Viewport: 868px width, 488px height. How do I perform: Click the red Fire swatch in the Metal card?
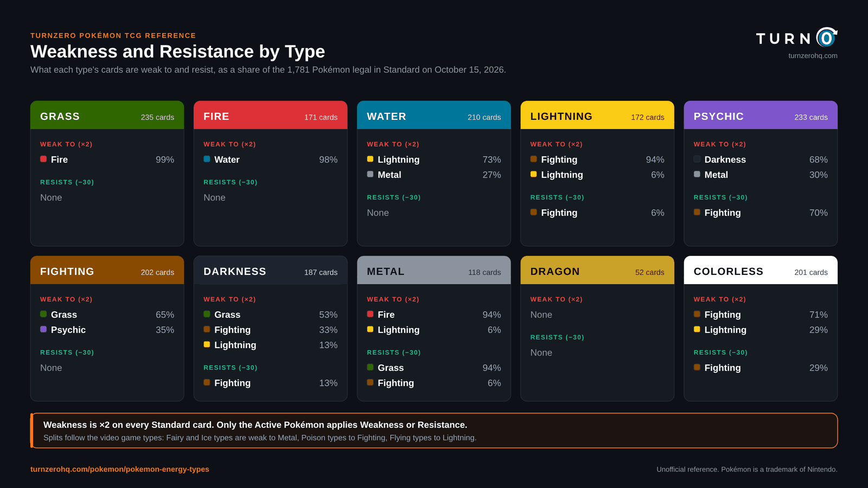tap(370, 314)
